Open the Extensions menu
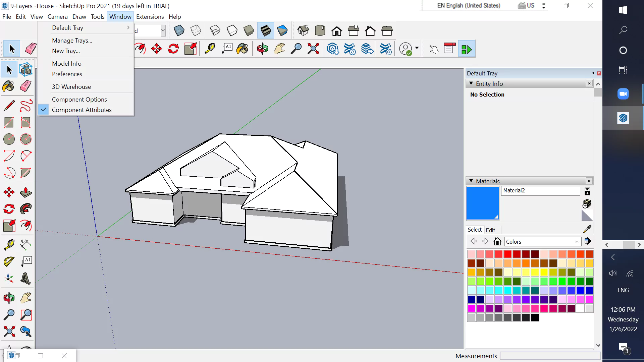This screenshot has height=362, width=644. coord(150,16)
